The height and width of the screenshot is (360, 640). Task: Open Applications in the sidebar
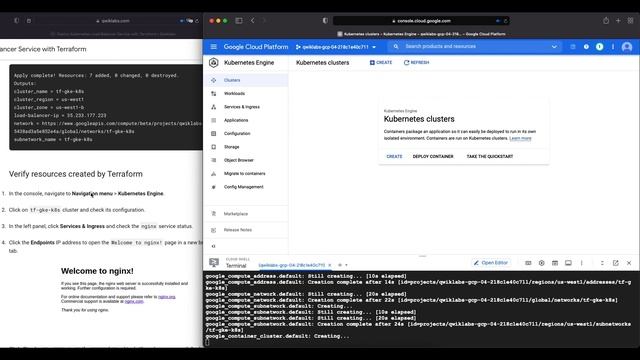246,120
